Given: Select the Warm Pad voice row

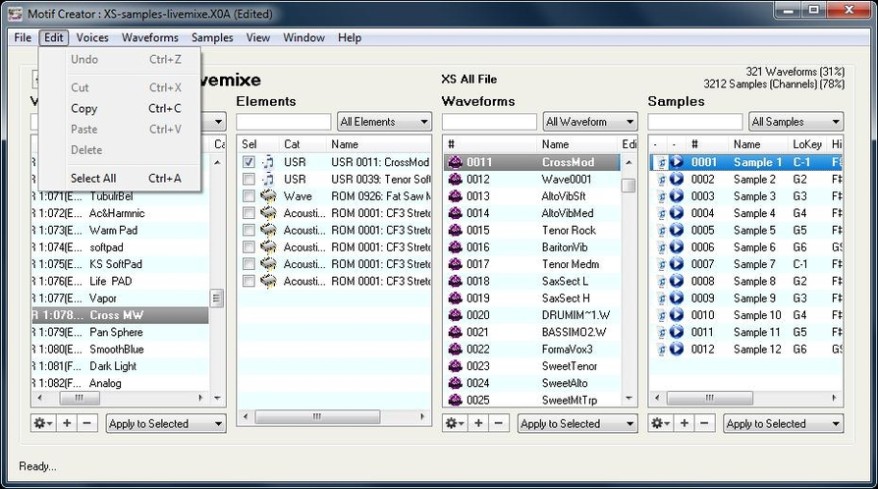Looking at the screenshot, I should [120, 230].
